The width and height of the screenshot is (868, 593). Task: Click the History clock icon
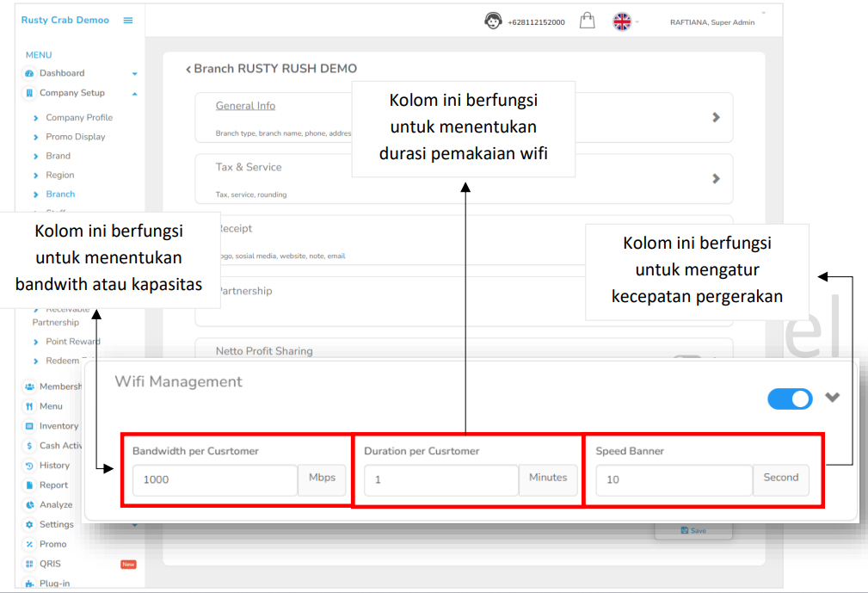click(30, 466)
